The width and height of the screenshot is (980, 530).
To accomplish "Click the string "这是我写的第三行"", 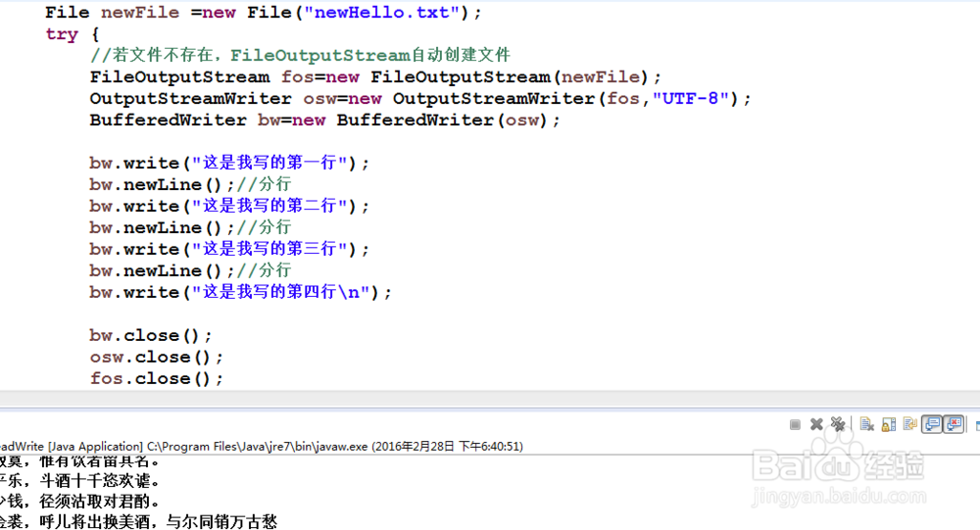I will point(269,249).
